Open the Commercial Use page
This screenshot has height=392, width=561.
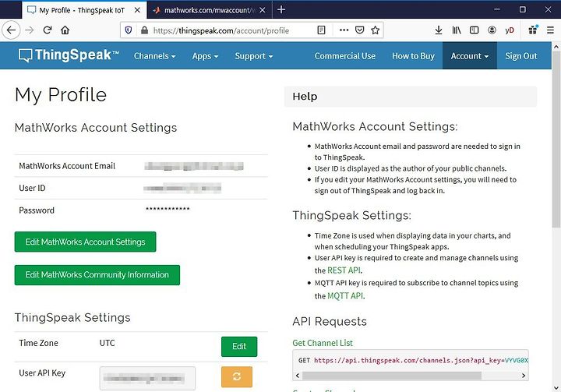345,56
